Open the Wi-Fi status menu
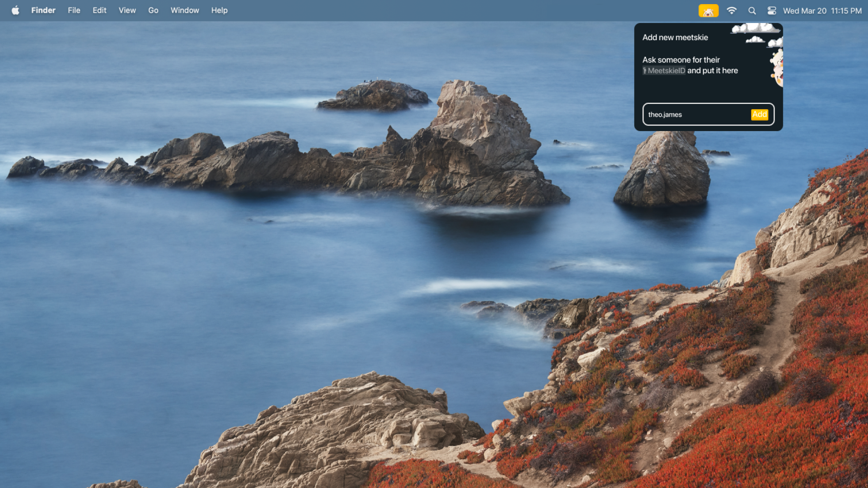868x488 pixels. 732,11
